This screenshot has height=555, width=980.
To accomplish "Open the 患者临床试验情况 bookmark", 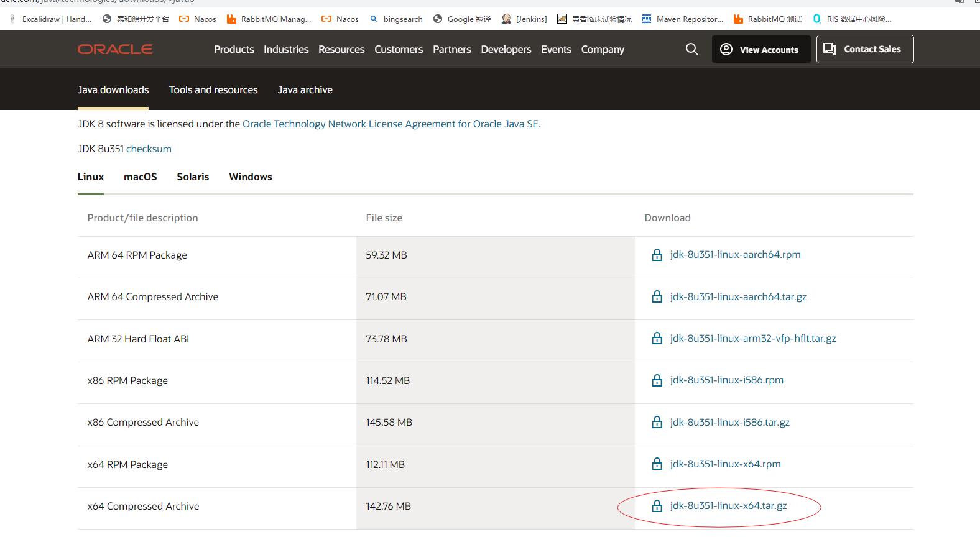I will [594, 19].
